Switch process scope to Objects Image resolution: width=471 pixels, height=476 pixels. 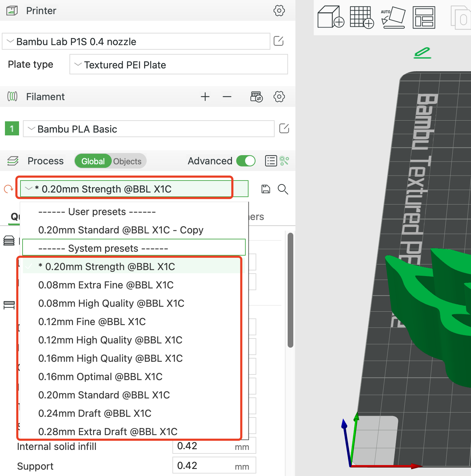pos(127,161)
